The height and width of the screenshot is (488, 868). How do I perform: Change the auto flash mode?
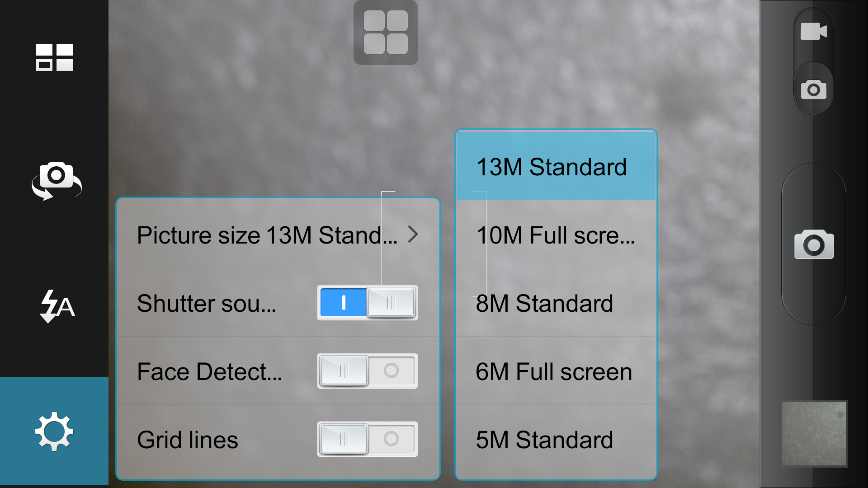57,306
